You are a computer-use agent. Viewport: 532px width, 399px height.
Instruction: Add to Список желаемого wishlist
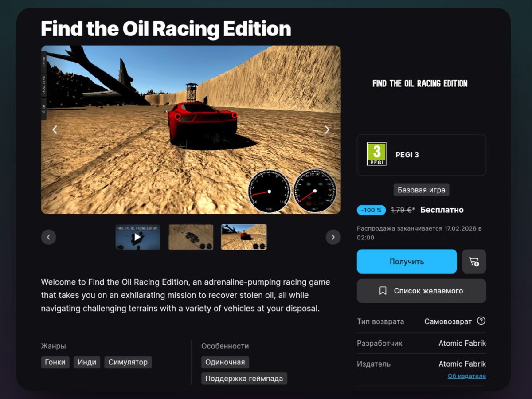pos(421,291)
